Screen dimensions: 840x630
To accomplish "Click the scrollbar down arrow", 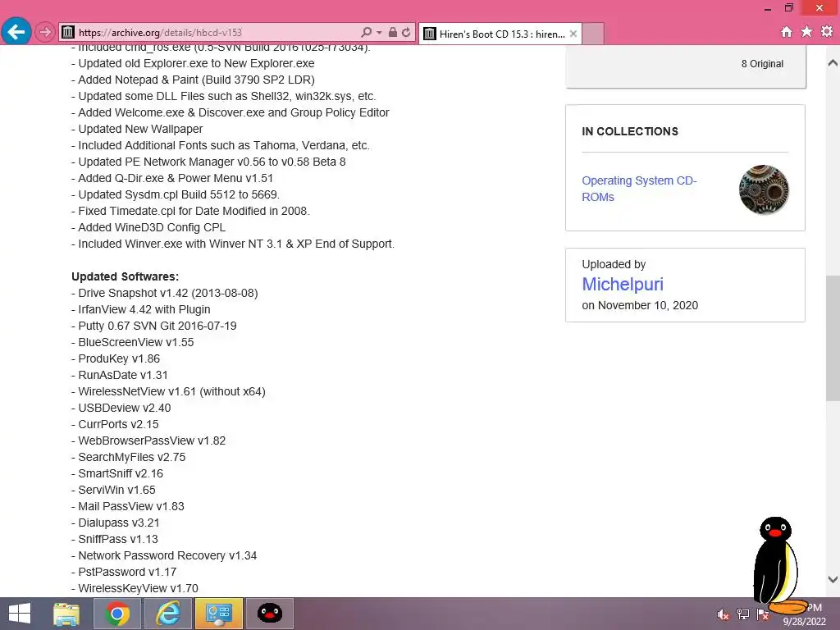I will (x=833, y=579).
